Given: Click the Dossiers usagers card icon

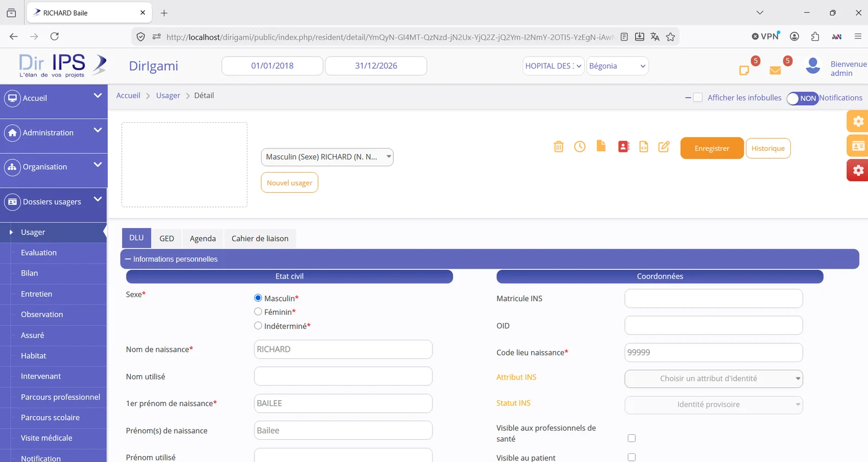Looking at the screenshot, I should point(12,202).
